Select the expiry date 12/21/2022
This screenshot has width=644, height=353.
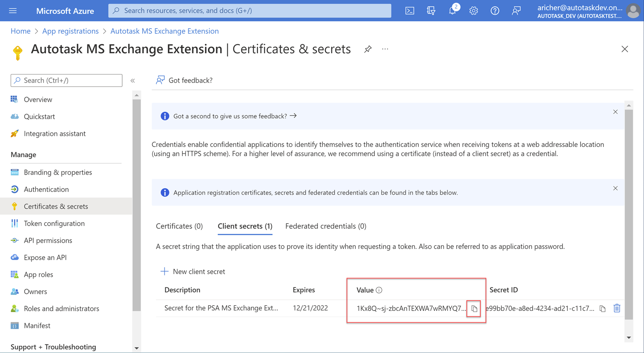310,308
